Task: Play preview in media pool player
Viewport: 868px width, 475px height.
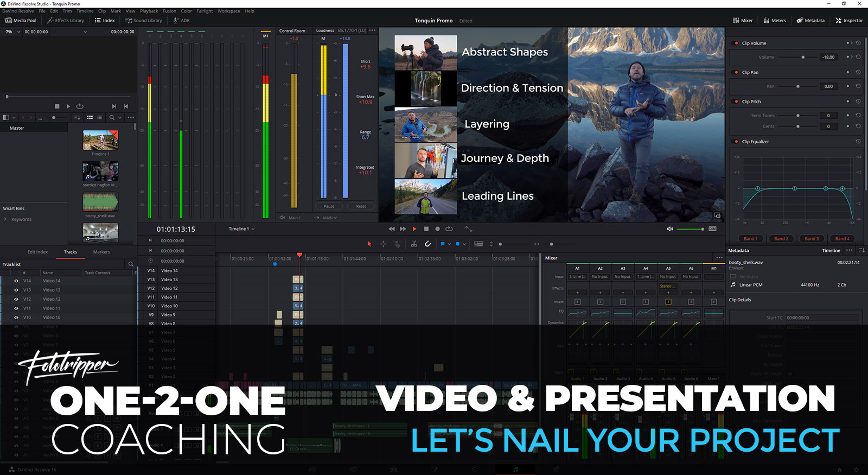Action: pos(68,106)
